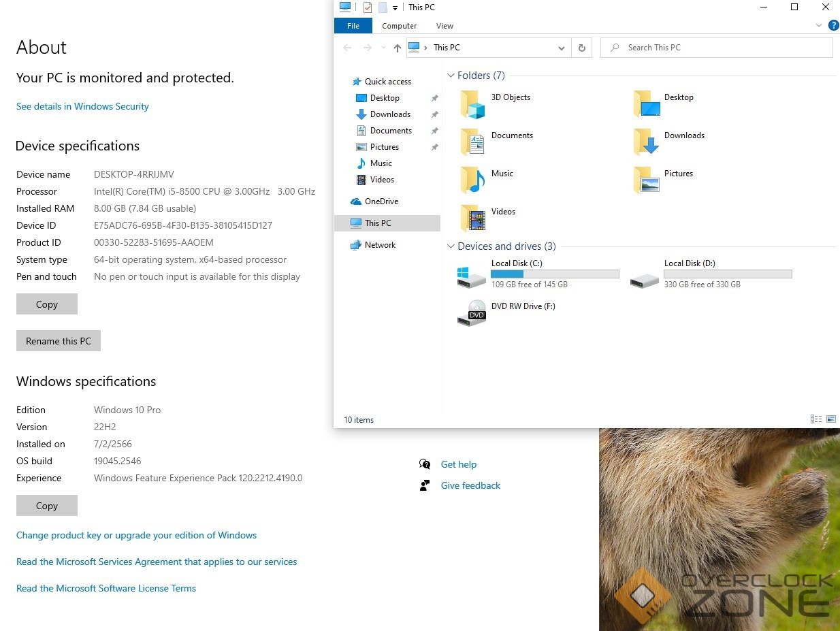This screenshot has width=840, height=631.
Task: Open the Documents folder in Folders section
Action: (473, 143)
